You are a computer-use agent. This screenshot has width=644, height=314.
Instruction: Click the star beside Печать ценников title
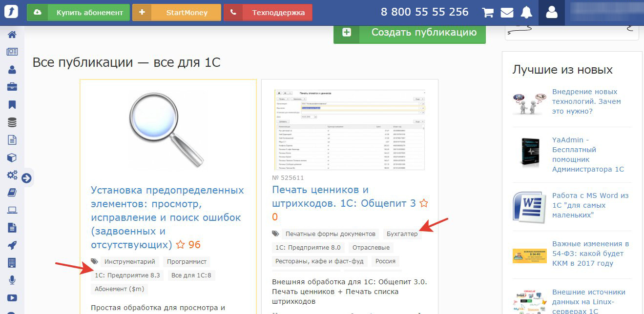click(x=424, y=203)
